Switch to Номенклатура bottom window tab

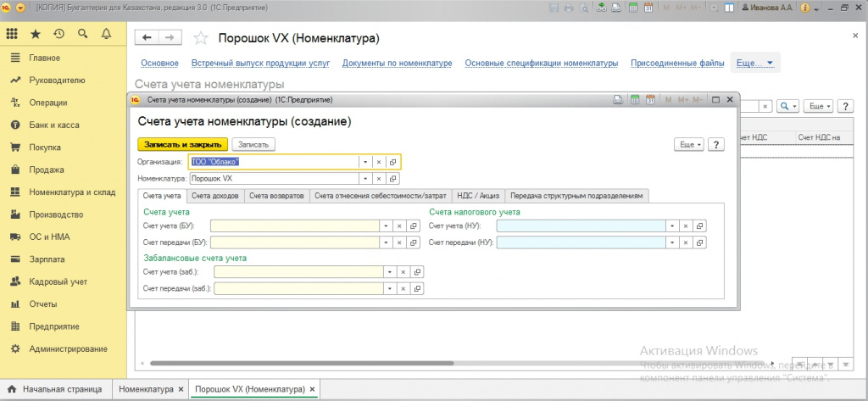coord(146,388)
